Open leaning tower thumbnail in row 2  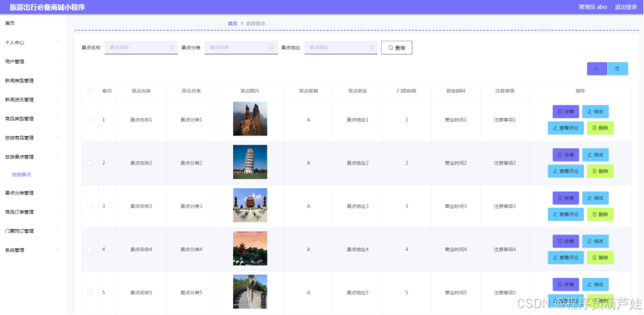coord(250,162)
